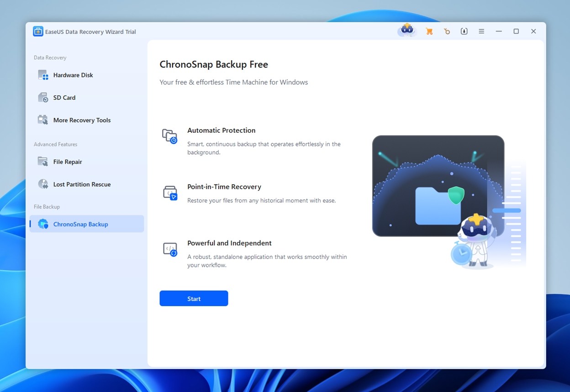Viewport: 570px width, 392px height.
Task: Click the Automatic Protection title text
Action: (x=221, y=130)
